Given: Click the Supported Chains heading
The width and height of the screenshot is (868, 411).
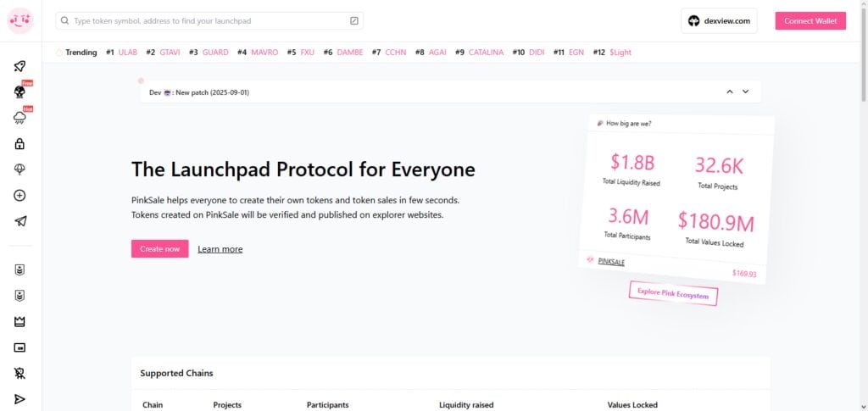Looking at the screenshot, I should 176,373.
